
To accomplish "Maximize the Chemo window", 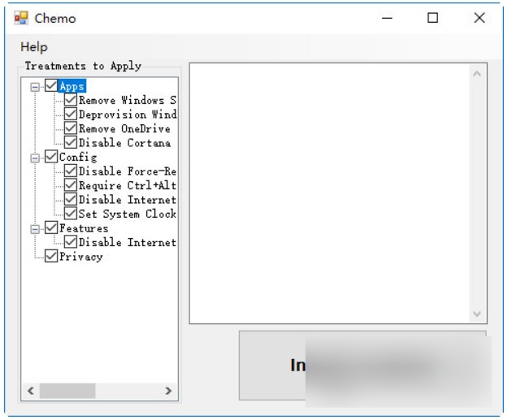I will [432, 18].
